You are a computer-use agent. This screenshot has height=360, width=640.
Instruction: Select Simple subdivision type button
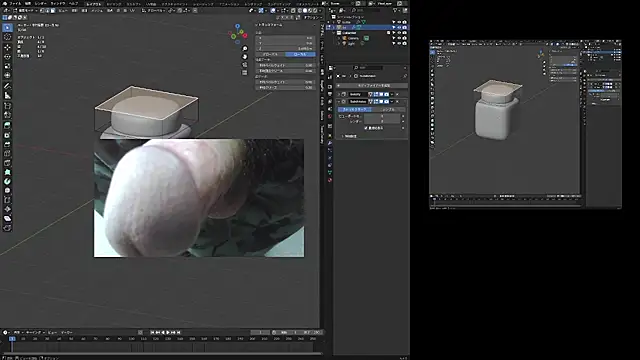tap(388, 109)
